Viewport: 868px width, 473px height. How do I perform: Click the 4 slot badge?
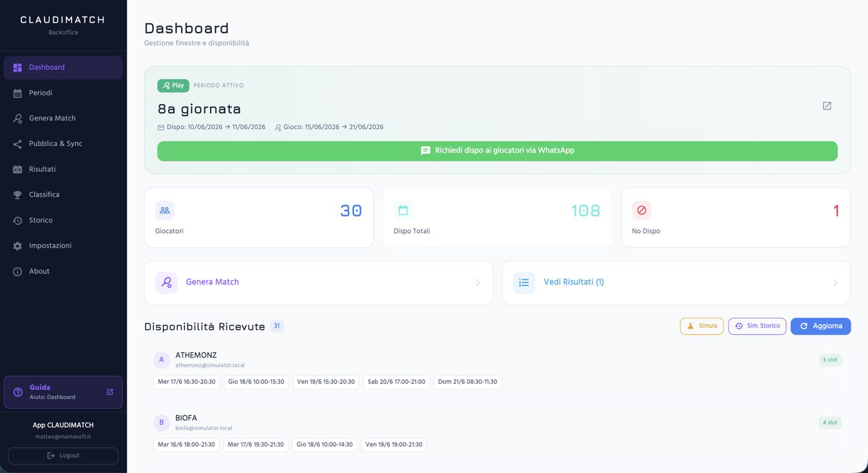coord(830,423)
